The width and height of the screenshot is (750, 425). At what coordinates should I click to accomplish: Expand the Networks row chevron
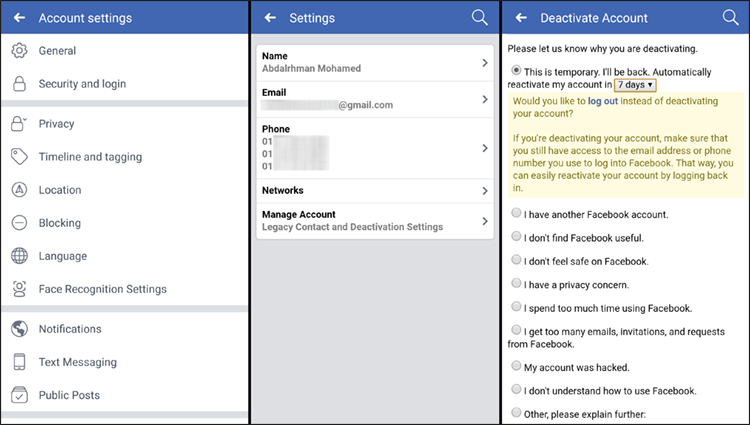click(485, 191)
